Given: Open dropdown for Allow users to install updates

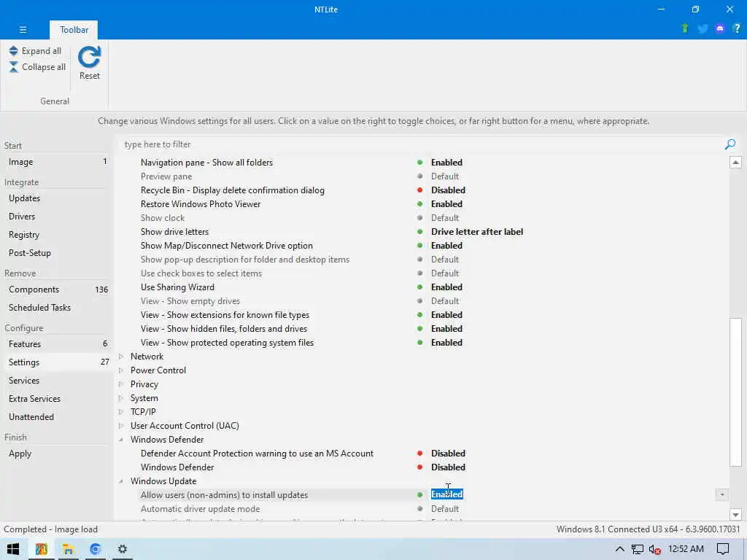Looking at the screenshot, I should click(x=721, y=495).
